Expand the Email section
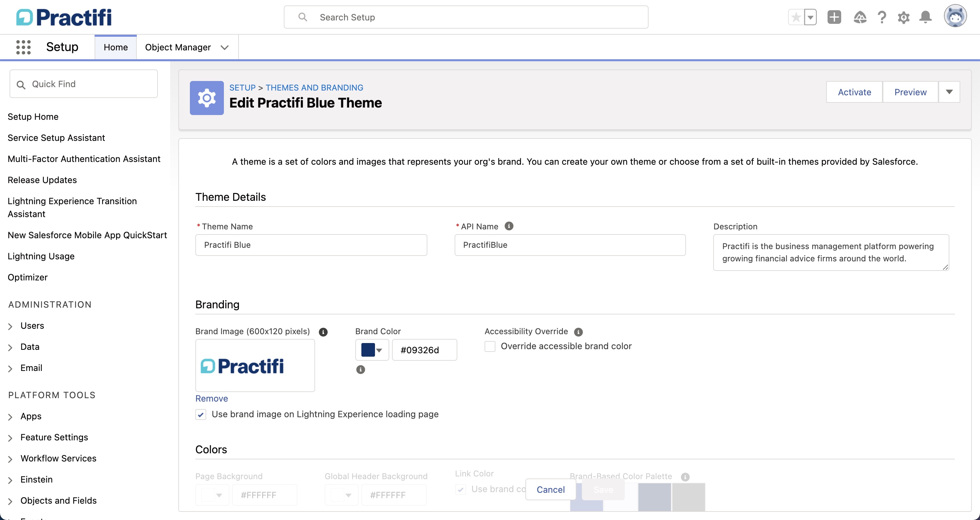 (x=10, y=369)
